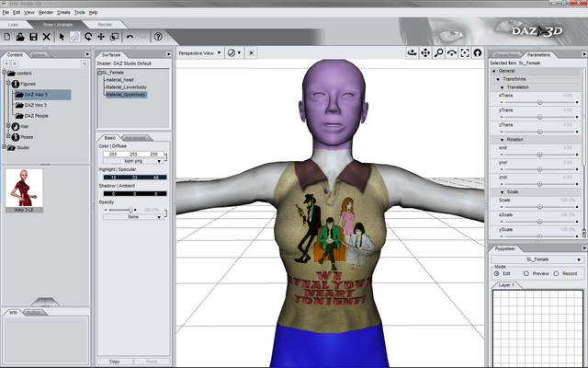Activate the bone pose tool
Screen dimensions: 588x368
click(x=75, y=37)
